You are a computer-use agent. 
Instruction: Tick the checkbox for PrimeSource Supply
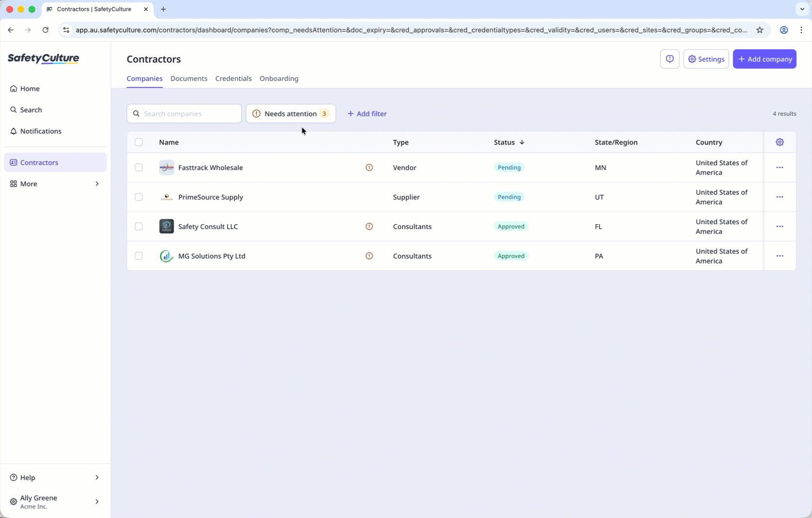[139, 197]
